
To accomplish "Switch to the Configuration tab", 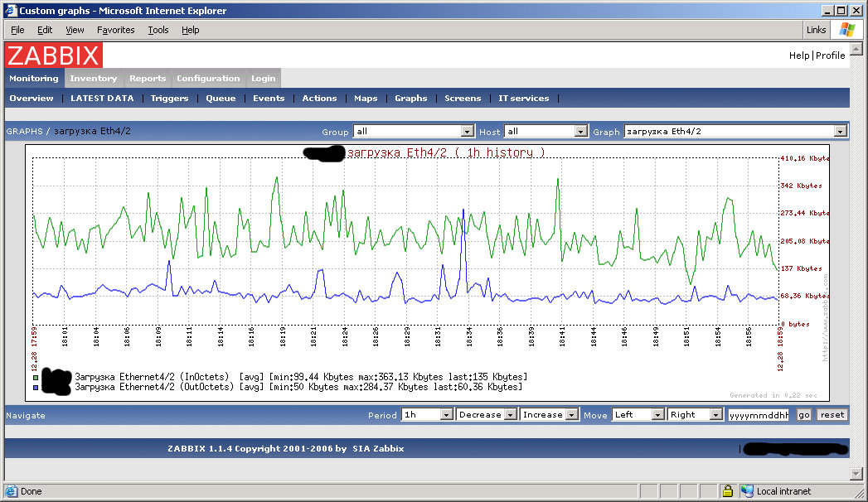I will pyautogui.click(x=208, y=78).
